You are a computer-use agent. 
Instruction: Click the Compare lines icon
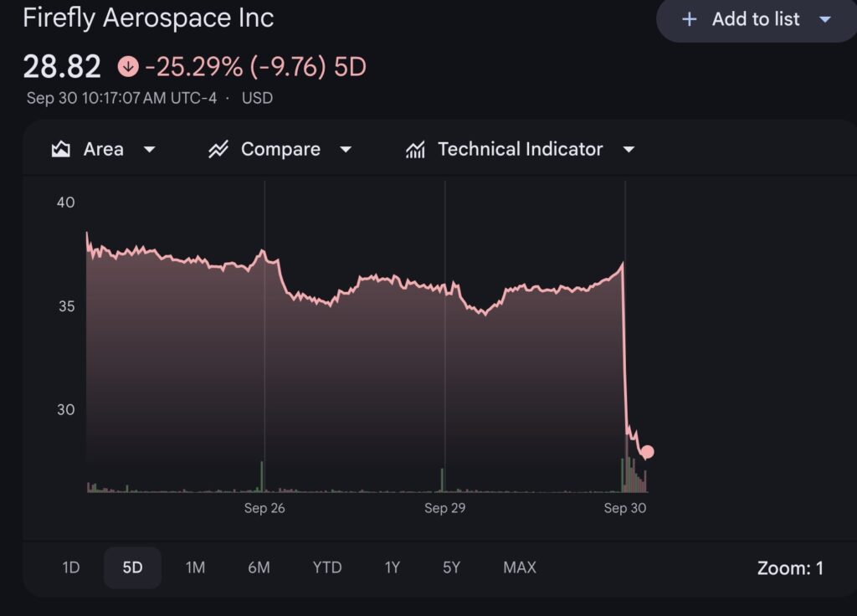tap(218, 150)
